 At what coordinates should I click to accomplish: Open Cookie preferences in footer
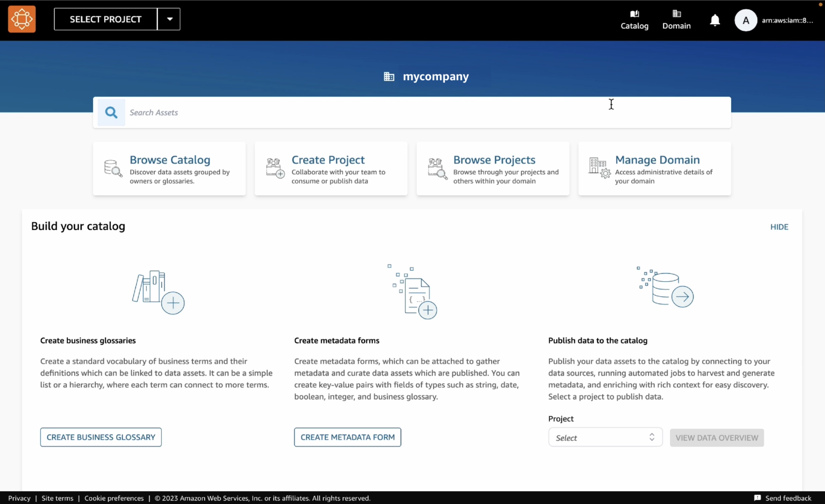pos(114,498)
